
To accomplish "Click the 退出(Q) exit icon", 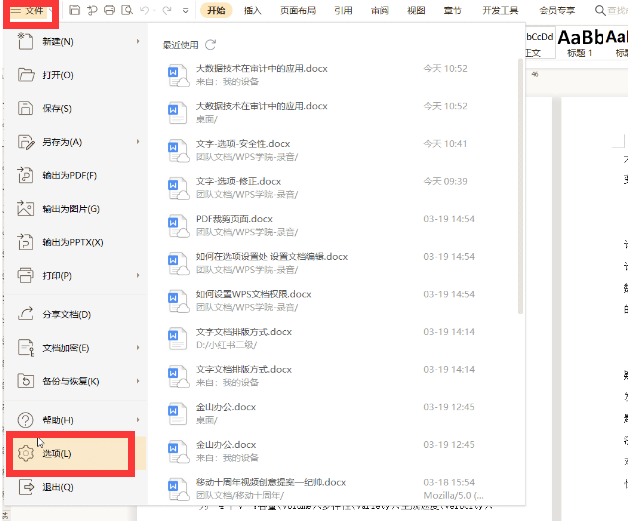I will [26, 488].
